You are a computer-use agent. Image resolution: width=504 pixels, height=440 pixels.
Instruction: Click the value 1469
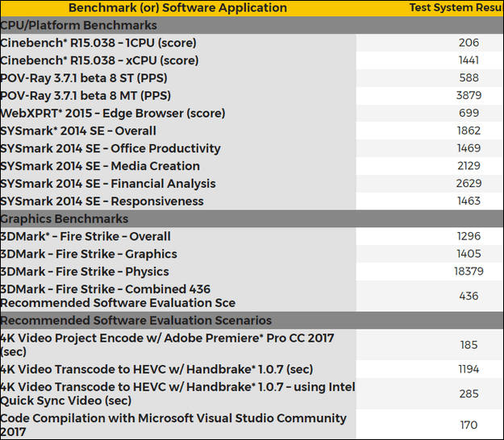469,148
